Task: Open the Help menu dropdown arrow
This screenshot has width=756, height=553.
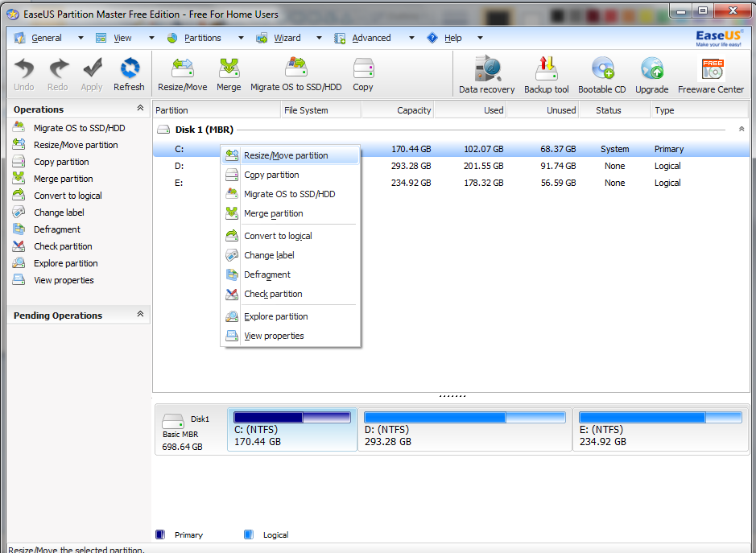Action: (x=480, y=38)
